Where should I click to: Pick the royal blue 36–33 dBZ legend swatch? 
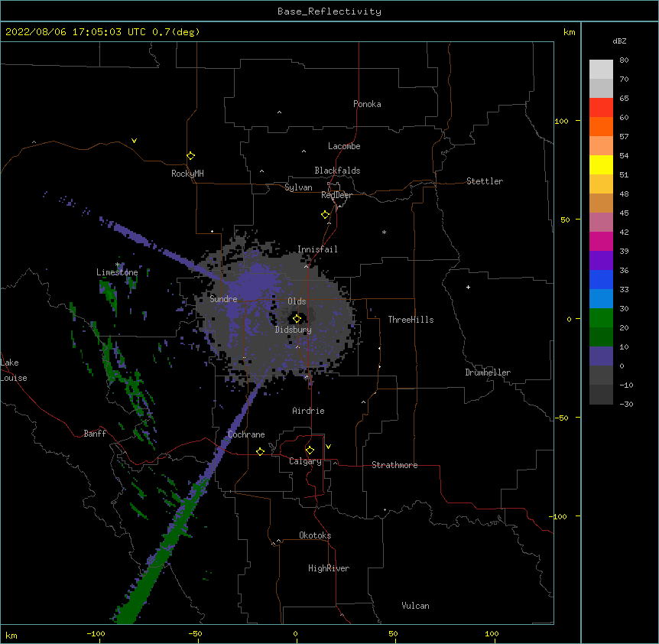pos(601,279)
